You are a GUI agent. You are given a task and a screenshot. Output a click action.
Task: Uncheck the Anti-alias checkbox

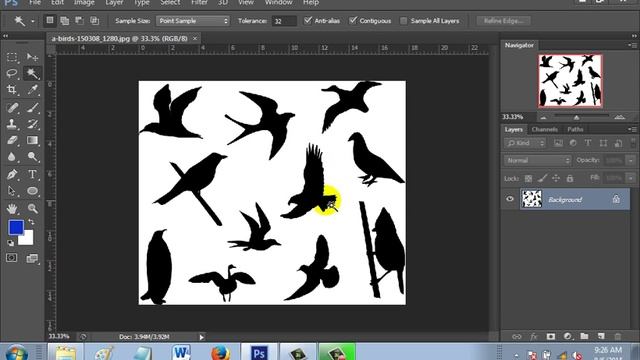tap(308, 20)
